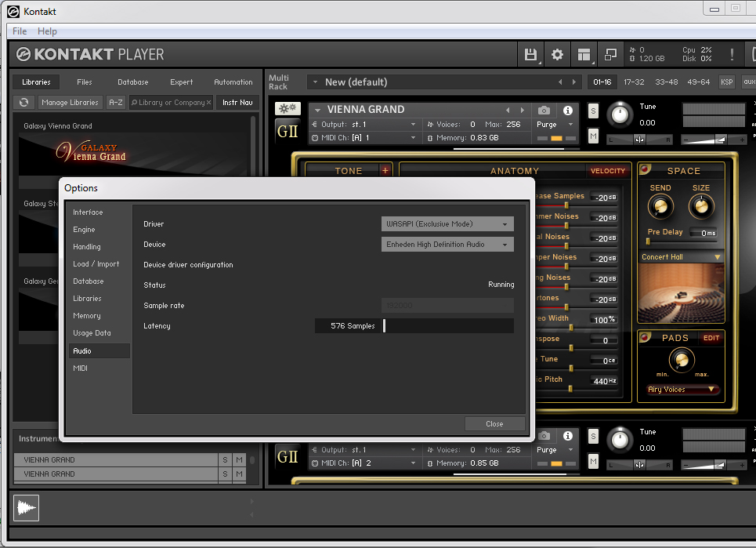Image resolution: width=756 pixels, height=548 pixels.
Task: Open Airy Voices pad dropdown
Action: tap(681, 390)
